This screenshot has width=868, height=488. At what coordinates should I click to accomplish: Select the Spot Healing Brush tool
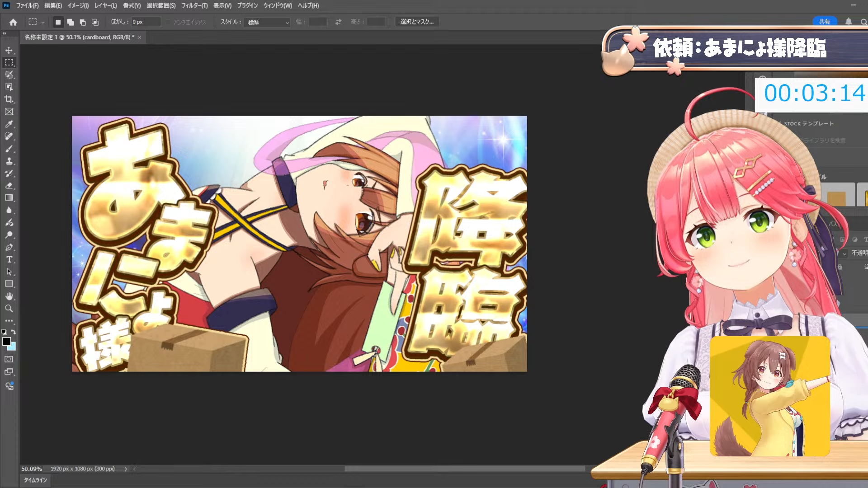coord(9,136)
